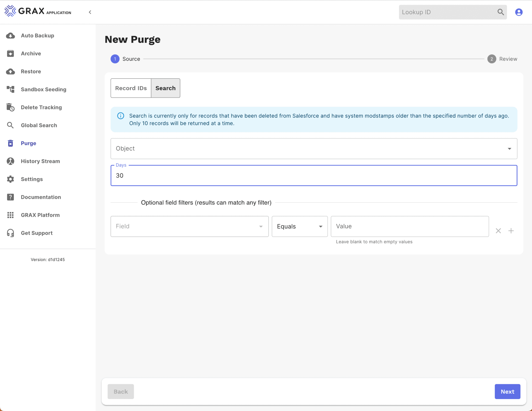Expand the Equals operator dropdown
The width and height of the screenshot is (532, 411).
[x=299, y=226]
